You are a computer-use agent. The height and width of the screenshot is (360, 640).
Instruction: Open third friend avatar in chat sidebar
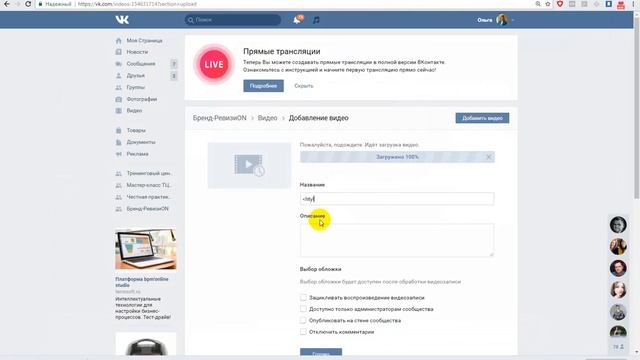(x=618, y=269)
